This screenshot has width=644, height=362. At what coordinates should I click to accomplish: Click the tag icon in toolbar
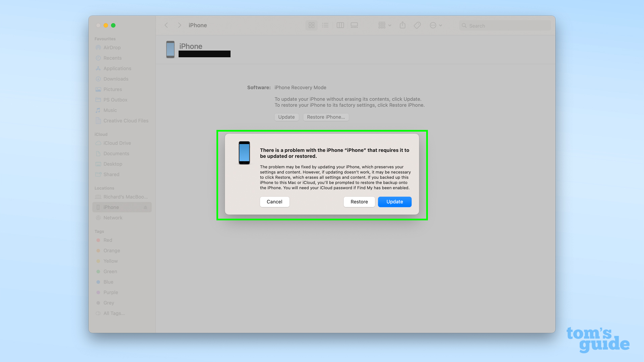click(x=416, y=25)
